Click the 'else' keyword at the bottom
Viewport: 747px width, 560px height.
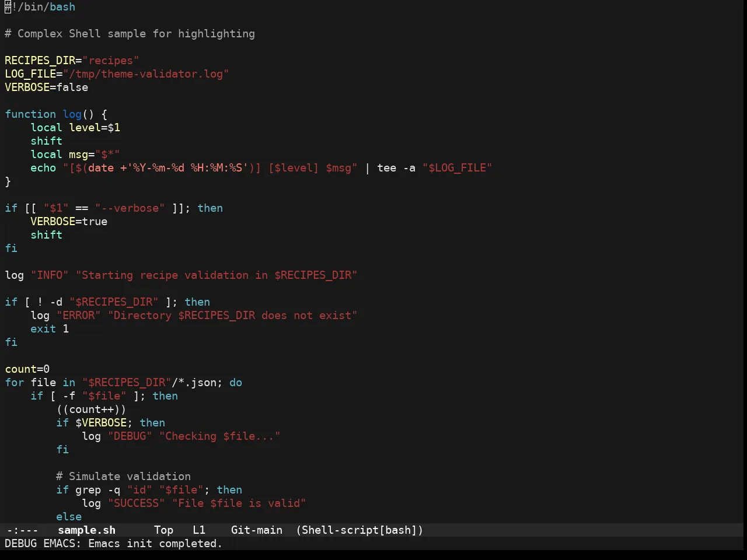click(x=69, y=517)
